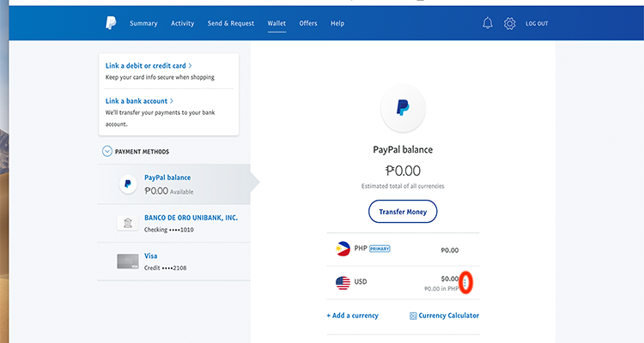Select BANCO DE ORO UNIBANK, INC. account
Image resolution: width=644 pixels, height=343 pixels.
pyautogui.click(x=173, y=223)
